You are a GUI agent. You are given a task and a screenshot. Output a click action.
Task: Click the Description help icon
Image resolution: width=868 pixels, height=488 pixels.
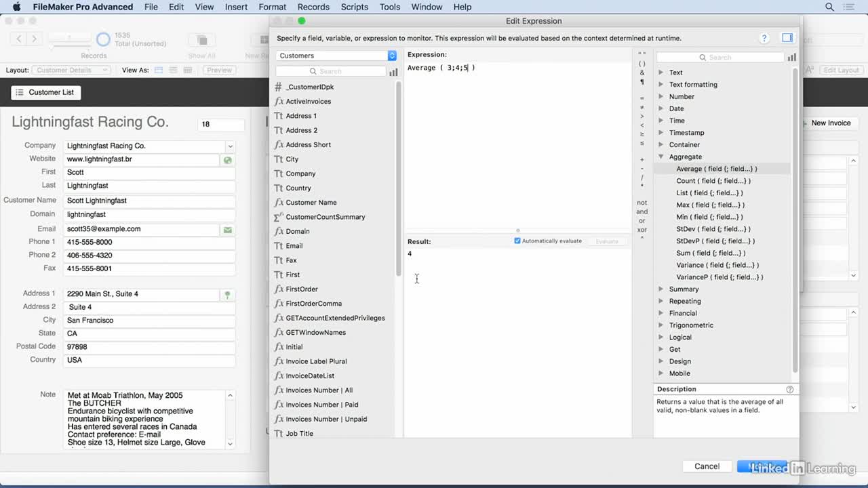click(790, 389)
